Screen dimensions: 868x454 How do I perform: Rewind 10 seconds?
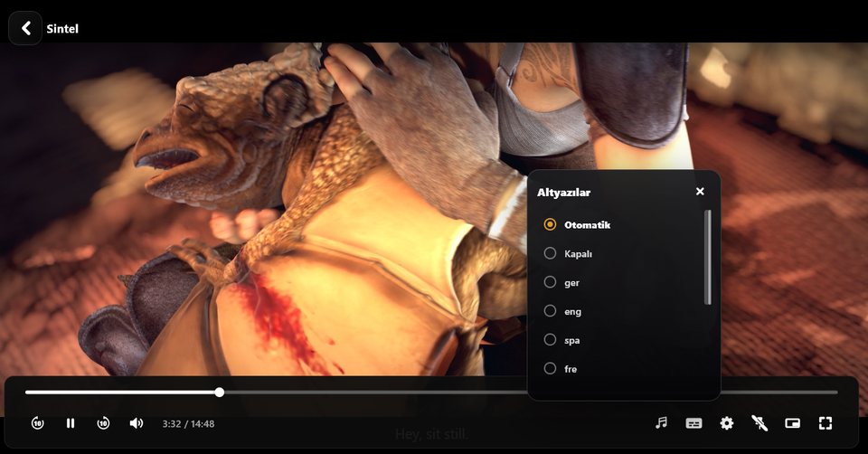point(37,423)
